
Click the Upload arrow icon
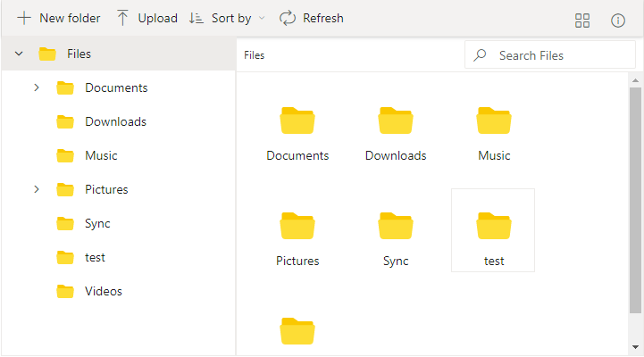pyautogui.click(x=122, y=18)
